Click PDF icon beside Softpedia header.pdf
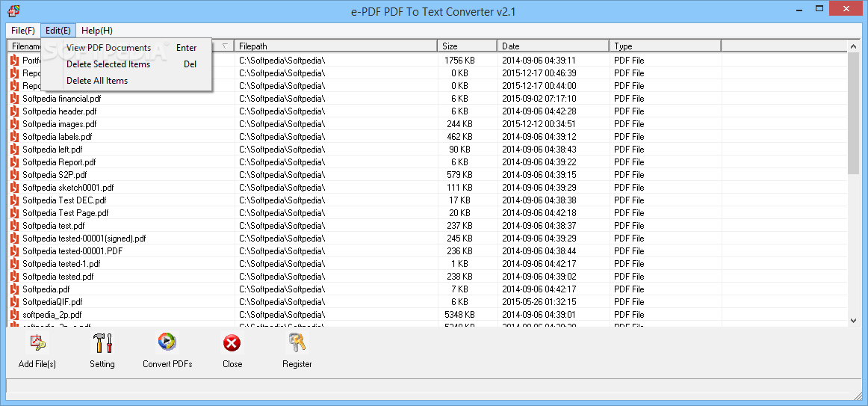This screenshot has width=868, height=406. coord(14,111)
